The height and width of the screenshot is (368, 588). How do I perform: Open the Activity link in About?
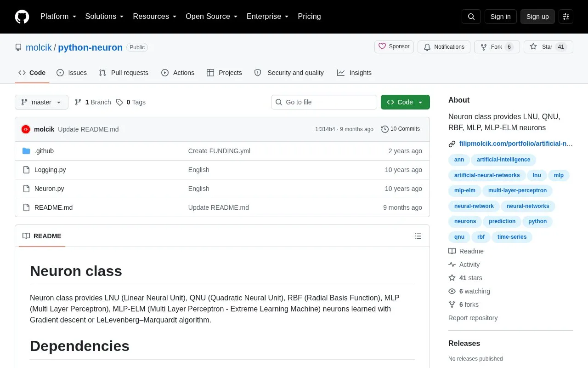(x=464, y=264)
